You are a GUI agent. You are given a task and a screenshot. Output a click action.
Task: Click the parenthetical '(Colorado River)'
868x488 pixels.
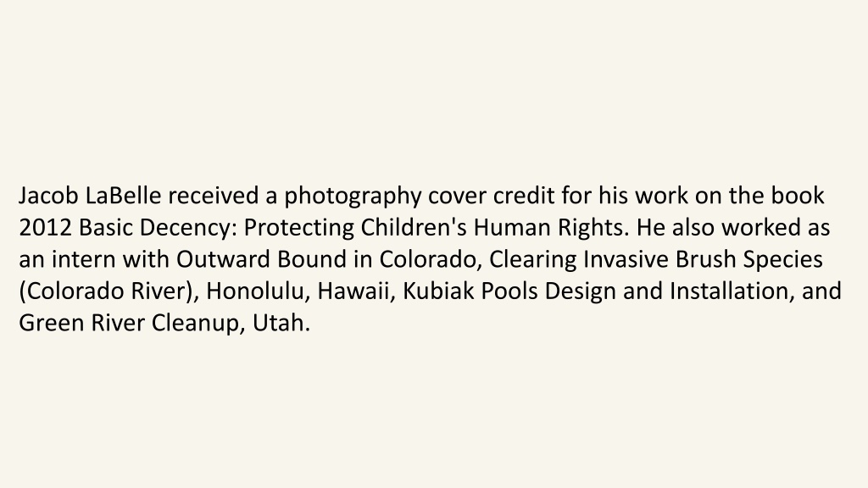pyautogui.click(x=109, y=292)
